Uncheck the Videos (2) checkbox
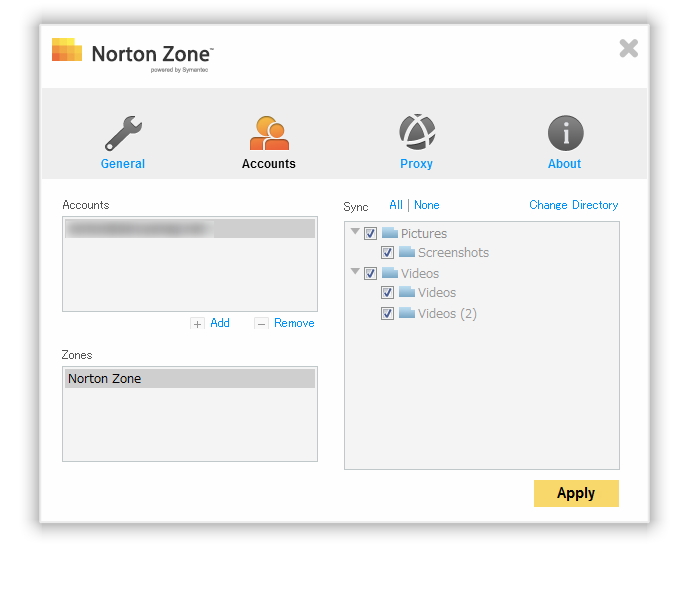This screenshot has height=600, width=690. 387,313
